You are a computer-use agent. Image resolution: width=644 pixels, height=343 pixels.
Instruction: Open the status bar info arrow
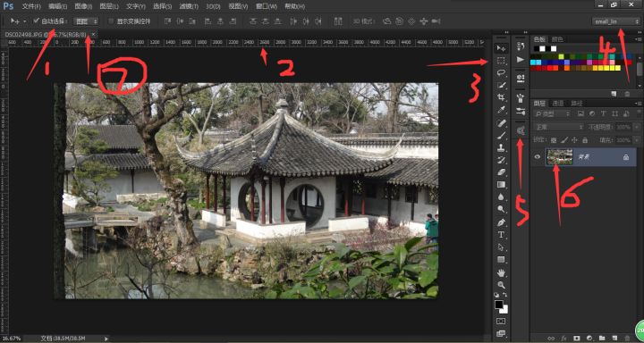click(106, 339)
